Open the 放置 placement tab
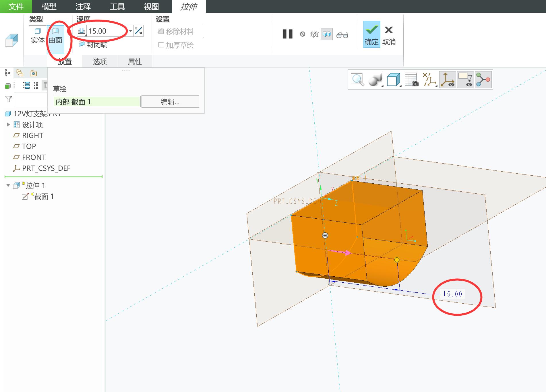 point(65,61)
